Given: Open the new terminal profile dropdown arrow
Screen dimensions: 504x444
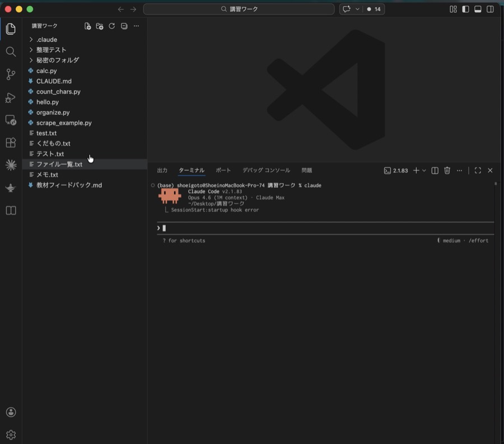Looking at the screenshot, I should [424, 170].
